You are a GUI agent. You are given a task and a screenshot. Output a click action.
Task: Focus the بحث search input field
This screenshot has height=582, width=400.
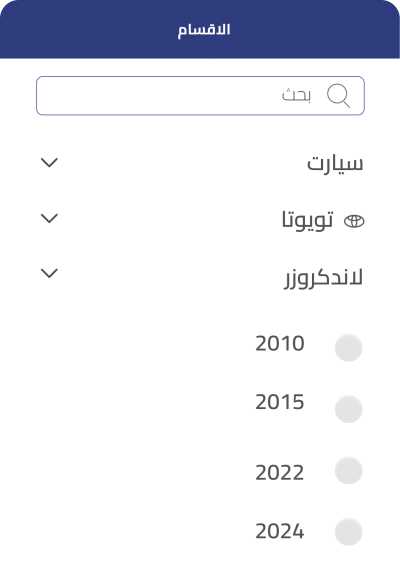[200, 96]
